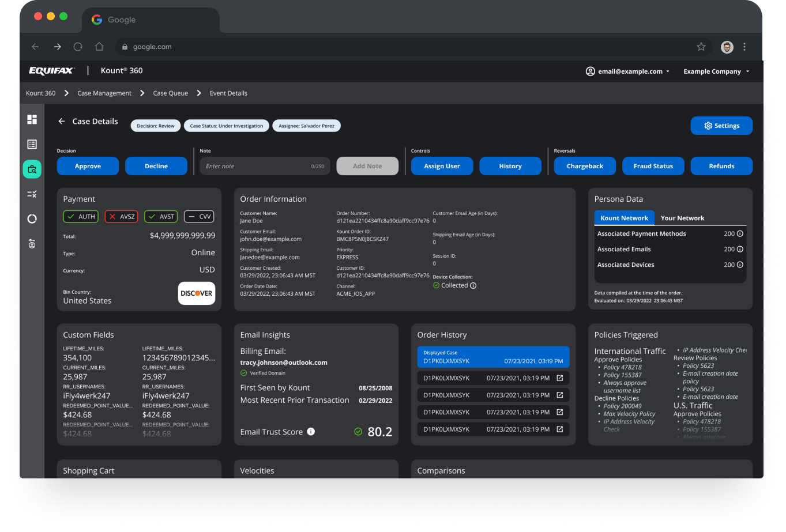Go to Case Management breadcrumb

(x=104, y=93)
